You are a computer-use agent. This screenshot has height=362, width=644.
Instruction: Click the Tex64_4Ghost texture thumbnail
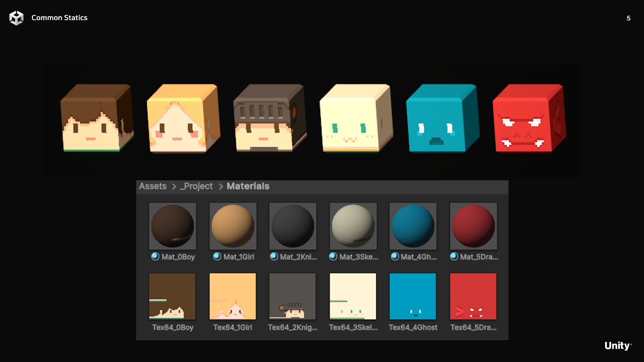(x=413, y=296)
